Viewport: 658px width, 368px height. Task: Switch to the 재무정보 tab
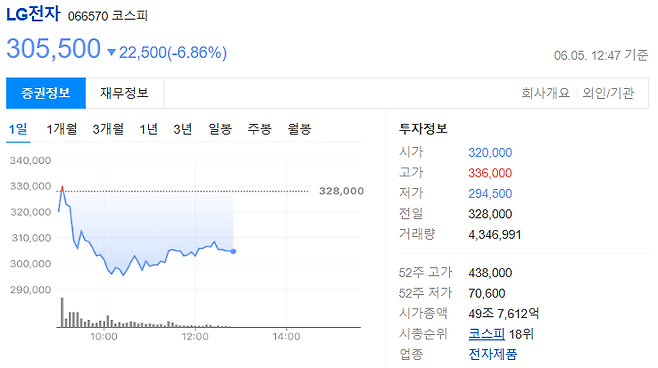coord(125,93)
